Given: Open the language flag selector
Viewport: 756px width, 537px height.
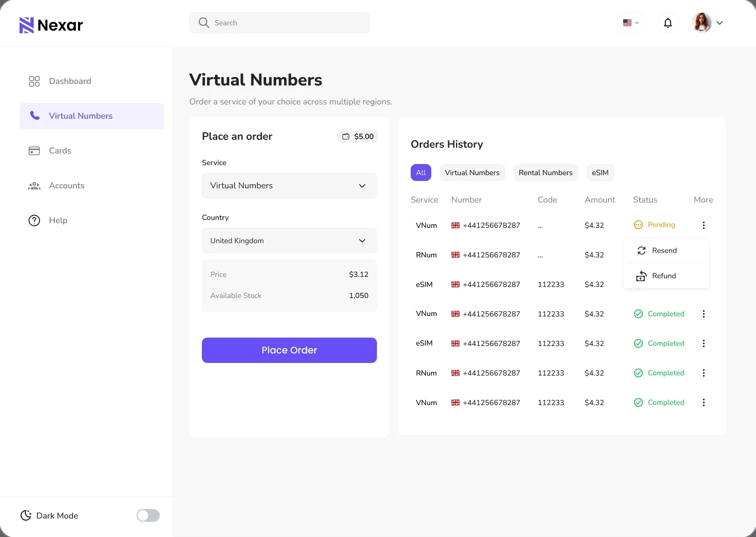Looking at the screenshot, I should [x=631, y=23].
